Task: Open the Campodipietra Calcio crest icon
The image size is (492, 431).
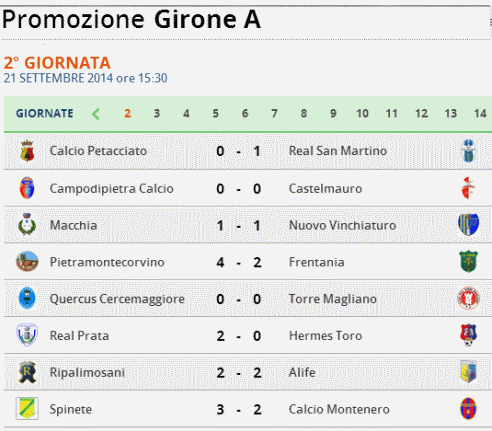Action: pos(27,188)
